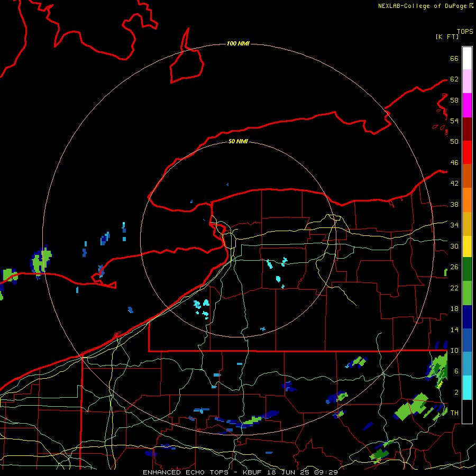Click the 'TH' threshold legend label
Screen dimensions: 476x476
[454, 413]
